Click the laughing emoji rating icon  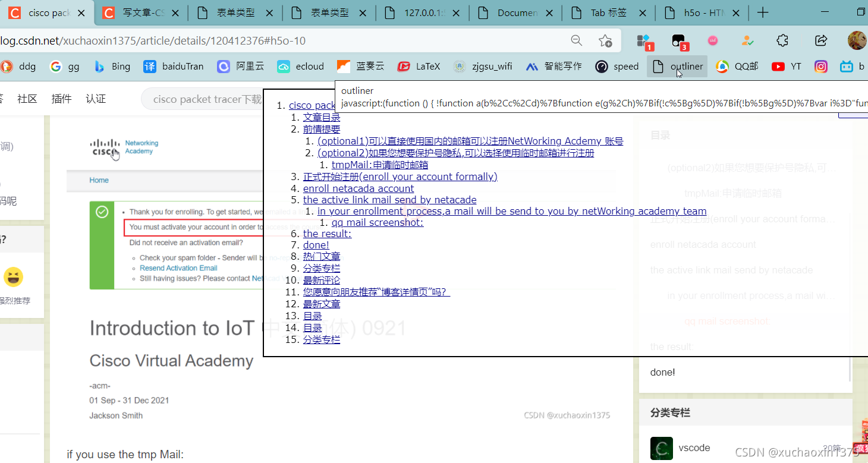pos(13,277)
